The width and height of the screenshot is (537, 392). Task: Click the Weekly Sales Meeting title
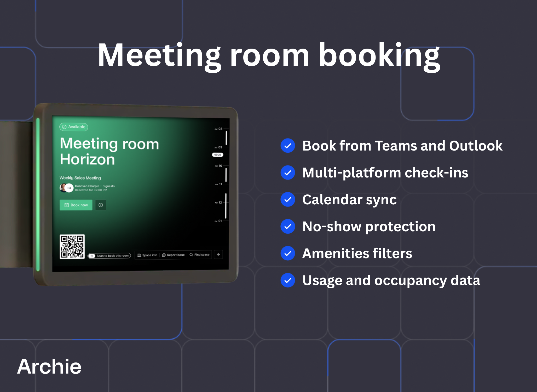[80, 178]
